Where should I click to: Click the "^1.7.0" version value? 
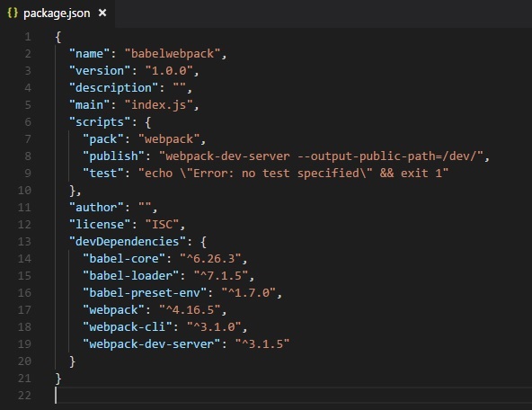tap(249, 292)
